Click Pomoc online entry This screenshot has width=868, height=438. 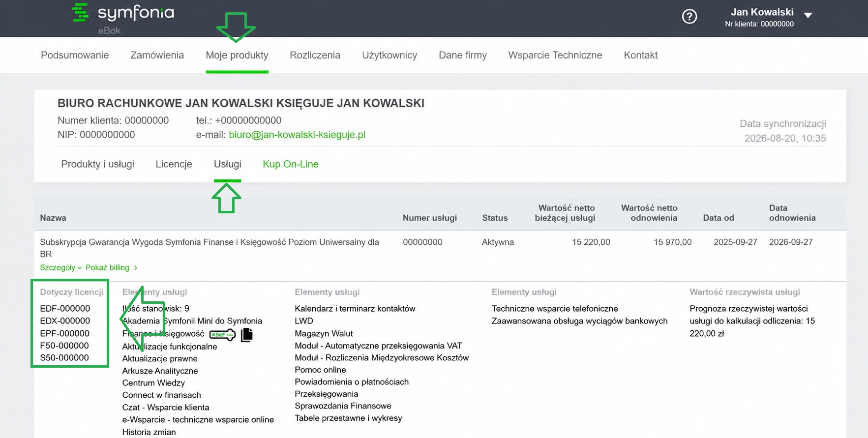pyautogui.click(x=320, y=370)
